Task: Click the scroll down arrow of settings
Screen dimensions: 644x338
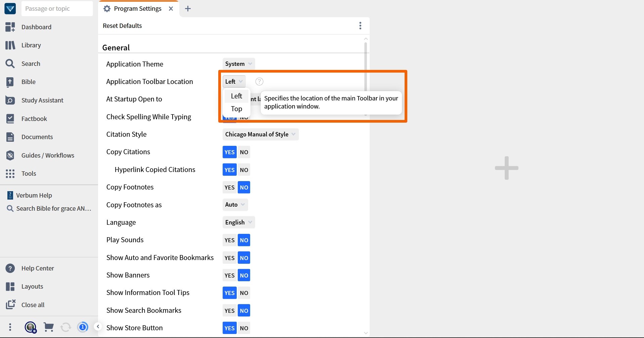Action: [366, 333]
